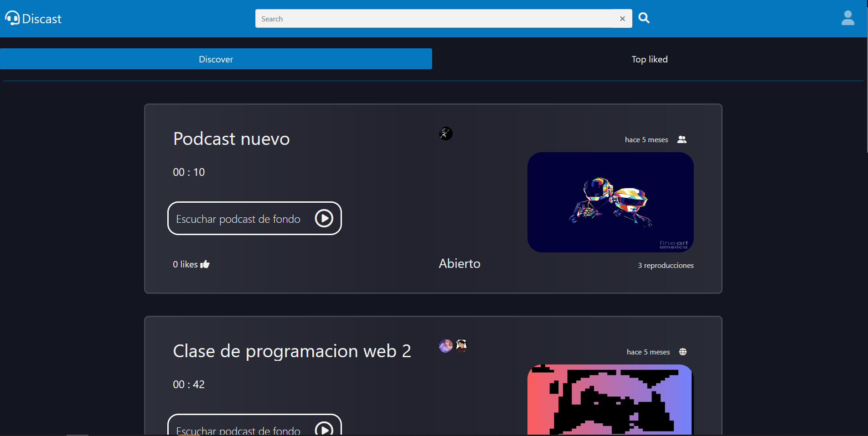Click the magnifying glass search icon
The image size is (868, 436).
coord(644,18)
